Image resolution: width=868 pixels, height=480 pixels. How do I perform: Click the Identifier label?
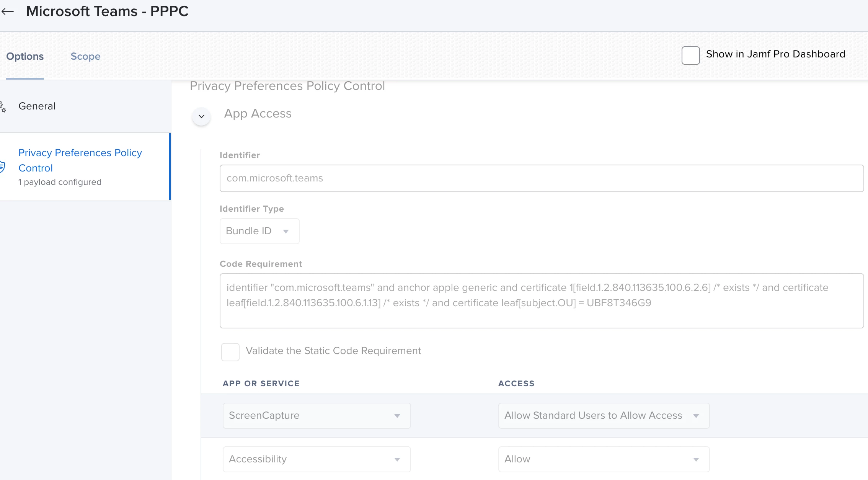pos(240,155)
